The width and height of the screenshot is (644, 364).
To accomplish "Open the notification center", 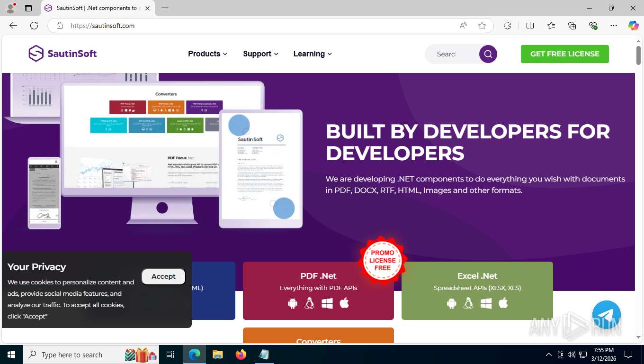I will [x=628, y=355].
